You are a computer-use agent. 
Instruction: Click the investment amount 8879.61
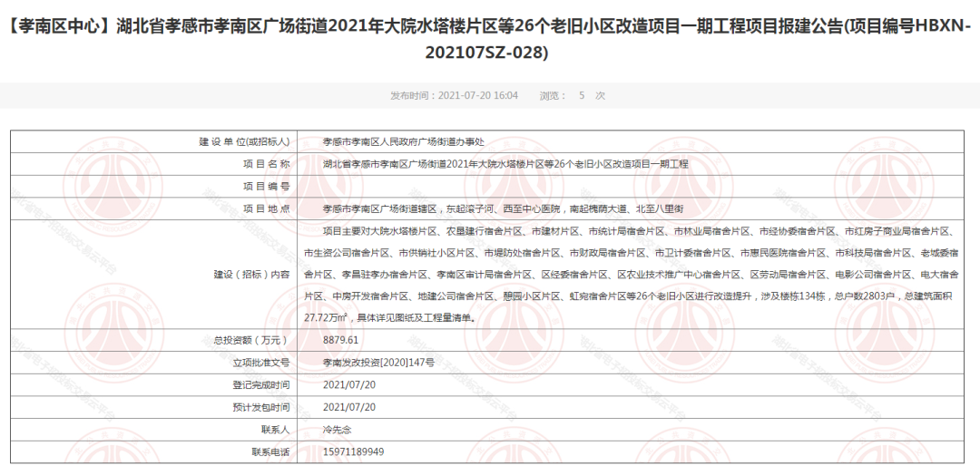[x=341, y=340]
